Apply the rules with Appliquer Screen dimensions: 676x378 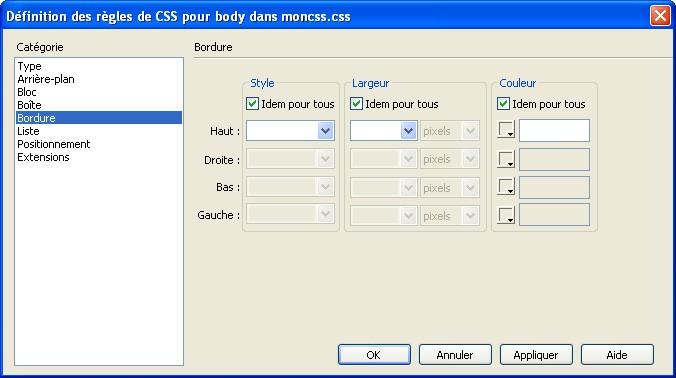coord(536,355)
